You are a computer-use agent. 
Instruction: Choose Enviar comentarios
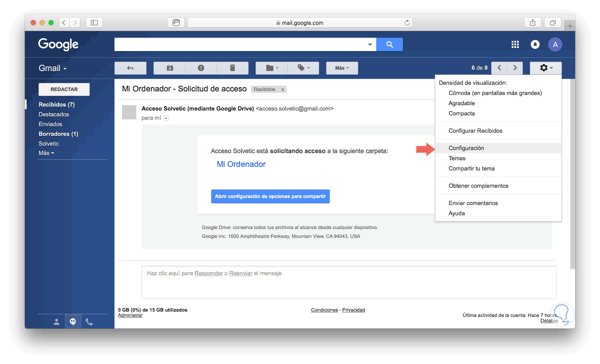(x=474, y=203)
